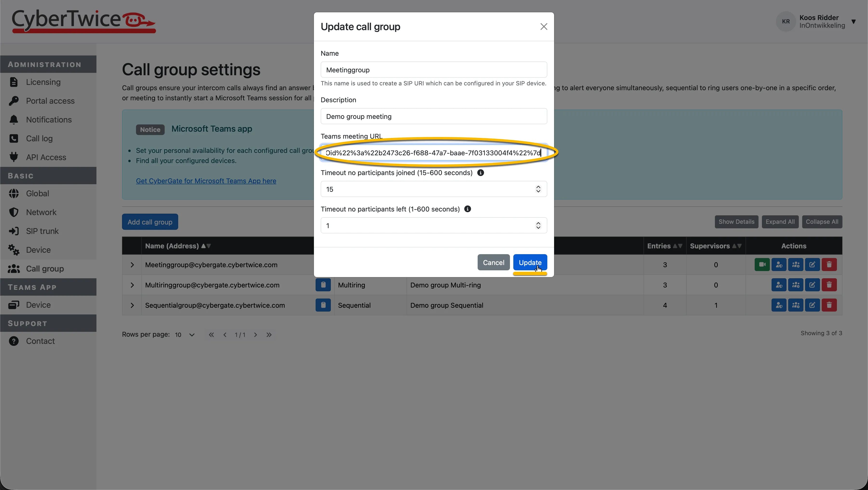The height and width of the screenshot is (490, 868).
Task: Copy the Sequentialgroup address with the clipboard icon
Action: pyautogui.click(x=323, y=305)
